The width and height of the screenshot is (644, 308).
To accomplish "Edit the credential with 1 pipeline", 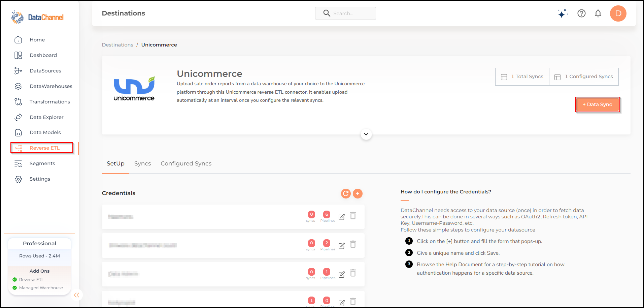I will [341, 274].
